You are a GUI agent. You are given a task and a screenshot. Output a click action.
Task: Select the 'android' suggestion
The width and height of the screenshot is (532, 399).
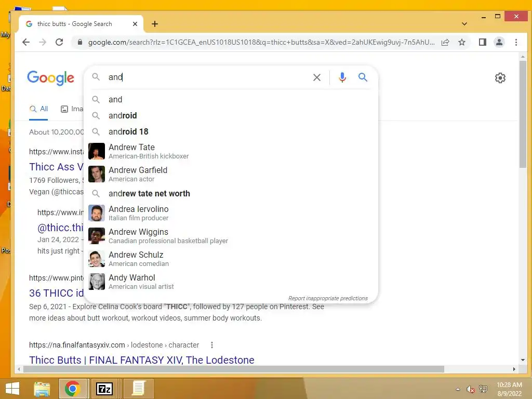coord(231,115)
